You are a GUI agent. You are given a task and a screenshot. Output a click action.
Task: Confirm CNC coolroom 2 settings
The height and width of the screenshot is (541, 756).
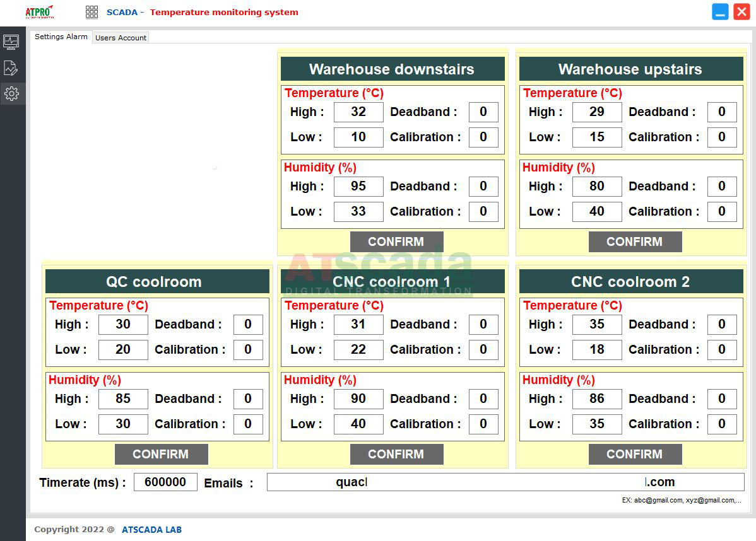pos(635,454)
